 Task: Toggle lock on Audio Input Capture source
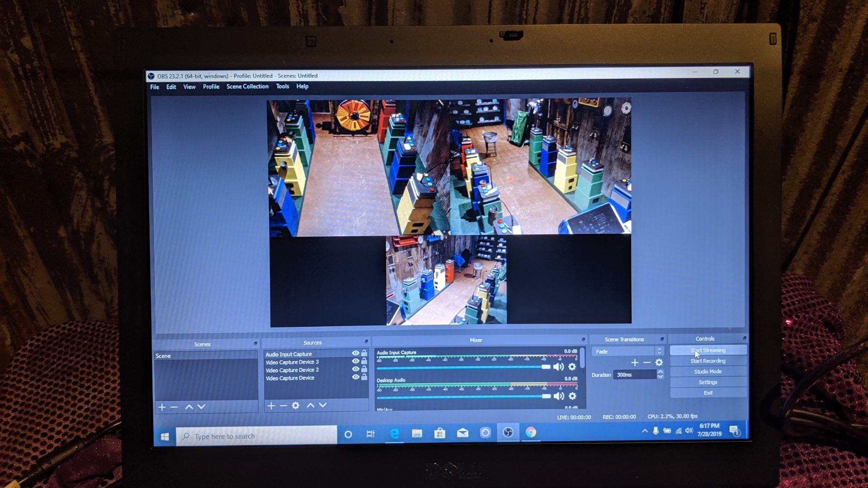364,353
